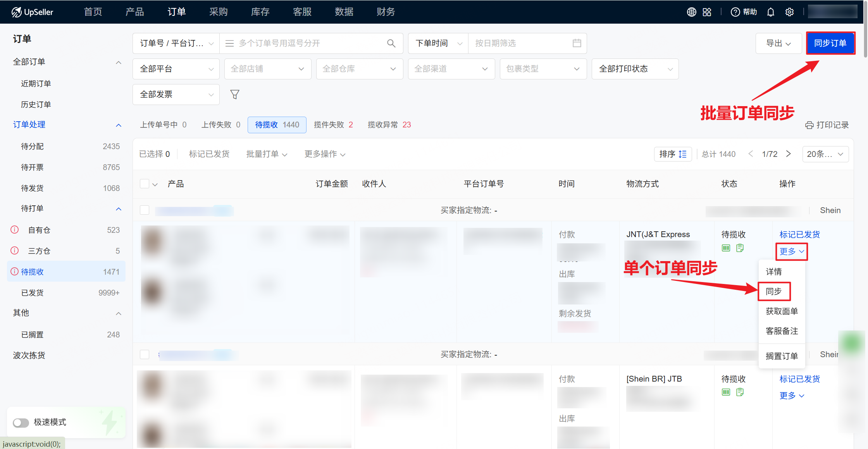Open 全部发票 dropdown
This screenshot has width=868, height=449.
click(x=176, y=95)
